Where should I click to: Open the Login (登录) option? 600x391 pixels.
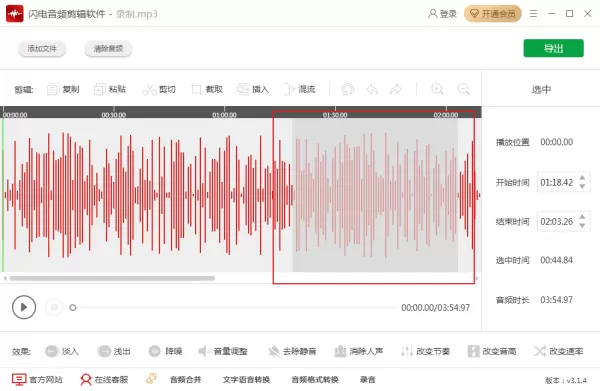pos(442,14)
